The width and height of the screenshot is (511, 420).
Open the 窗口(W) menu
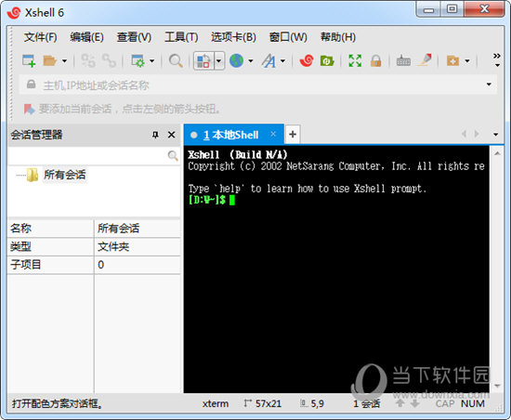coord(288,37)
